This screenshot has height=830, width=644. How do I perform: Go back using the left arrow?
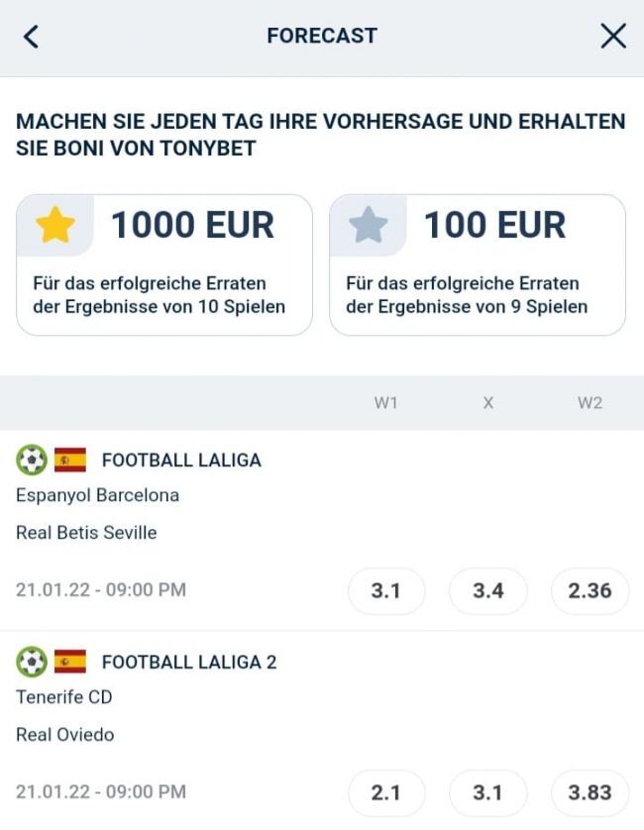click(31, 37)
